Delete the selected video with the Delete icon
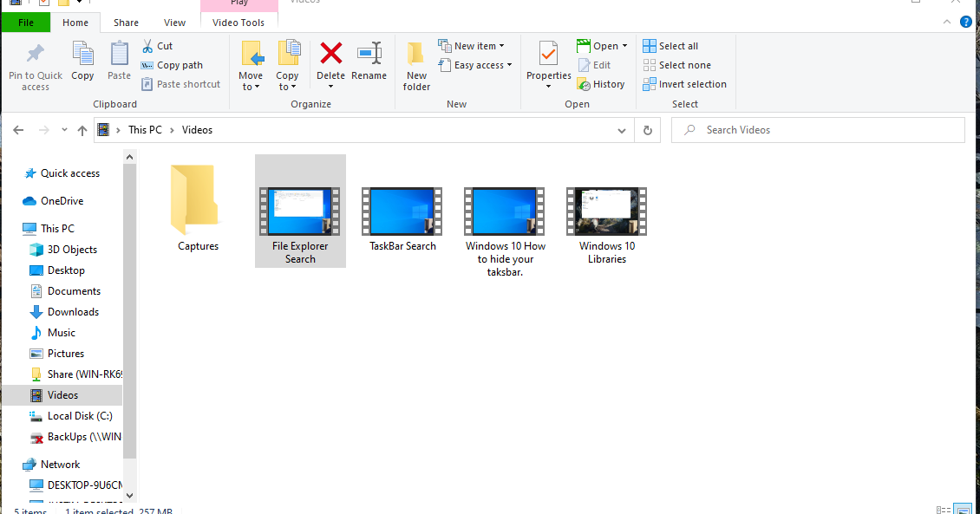Screen dimensions: 980x514 (330, 61)
